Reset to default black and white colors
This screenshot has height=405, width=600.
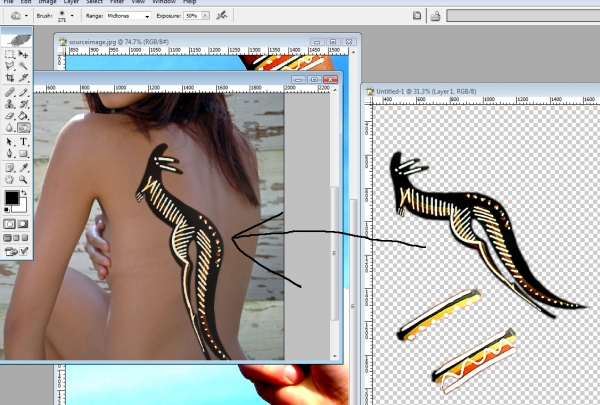point(7,209)
